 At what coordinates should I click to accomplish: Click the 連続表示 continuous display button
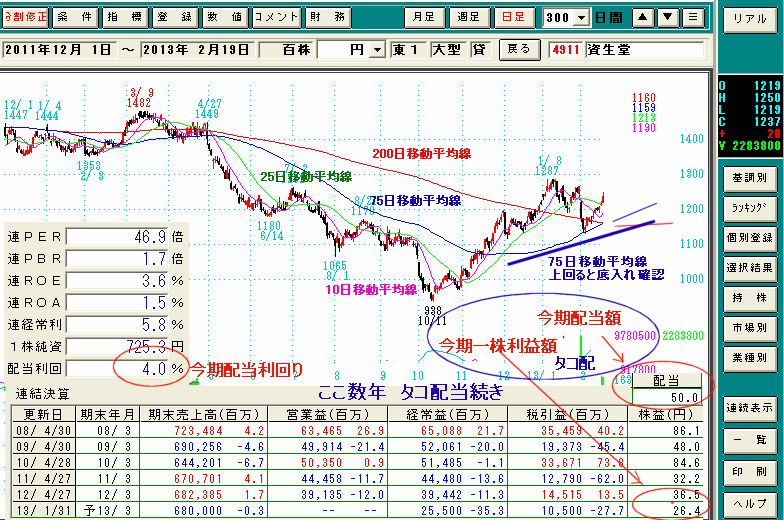pos(750,408)
